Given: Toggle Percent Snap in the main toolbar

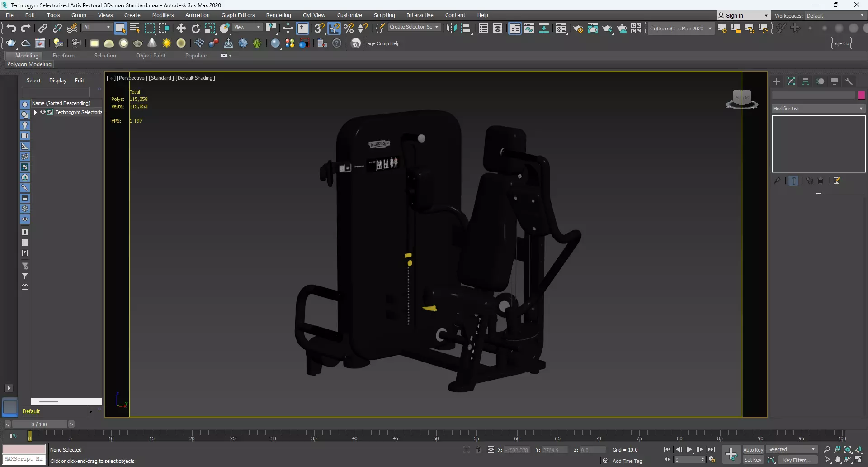Looking at the screenshot, I should pyautogui.click(x=349, y=28).
